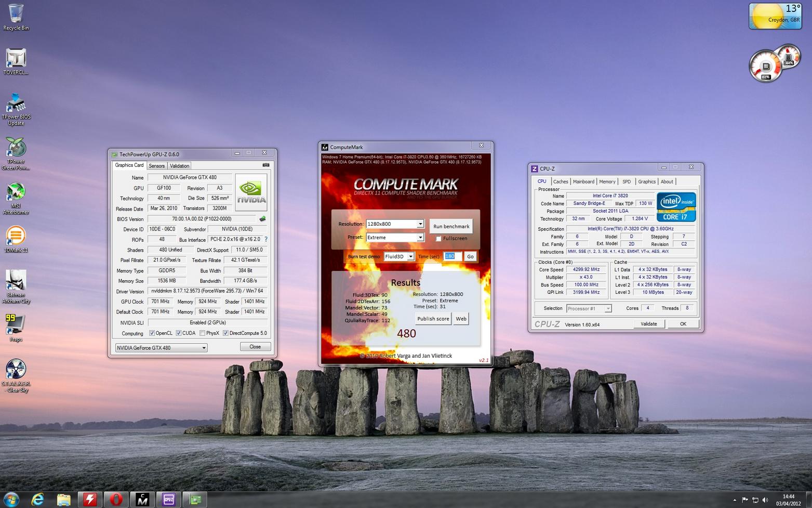Launch TPower BIOS Update shortcut
Viewport: 812px width, 508px height.
click(x=16, y=109)
